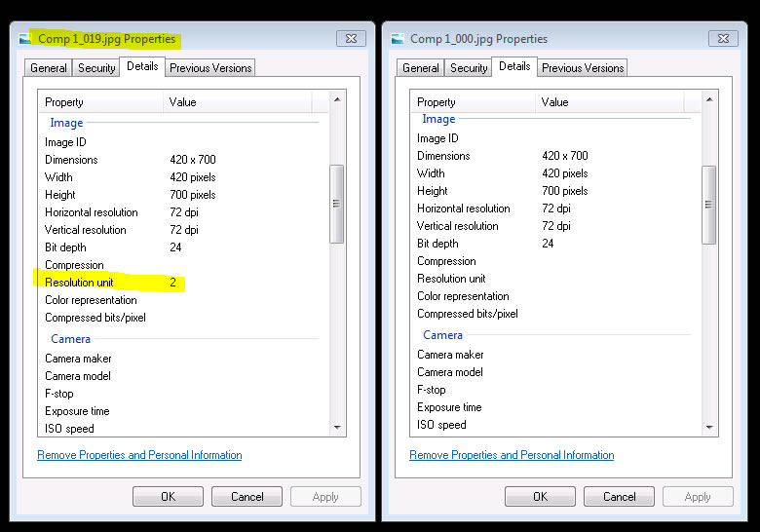This screenshot has width=760, height=532.
Task: Click Remove Properties link in Comp 1_000.jpg dialog
Action: (x=512, y=455)
